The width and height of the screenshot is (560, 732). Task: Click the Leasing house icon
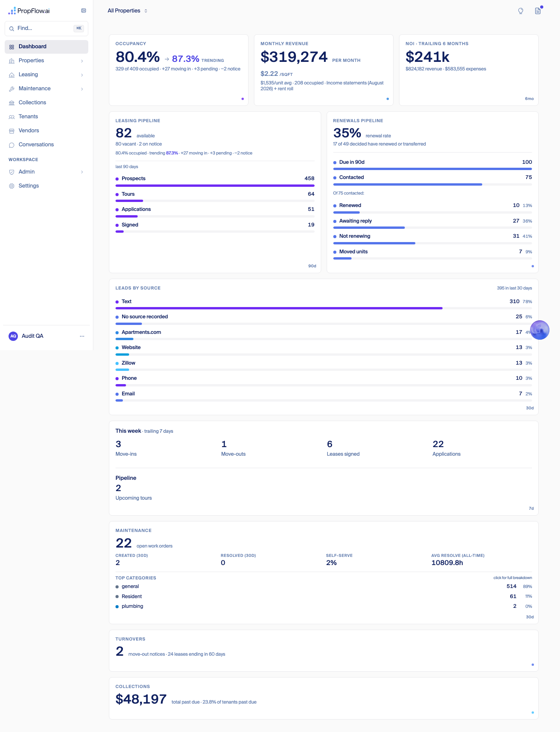[12, 75]
